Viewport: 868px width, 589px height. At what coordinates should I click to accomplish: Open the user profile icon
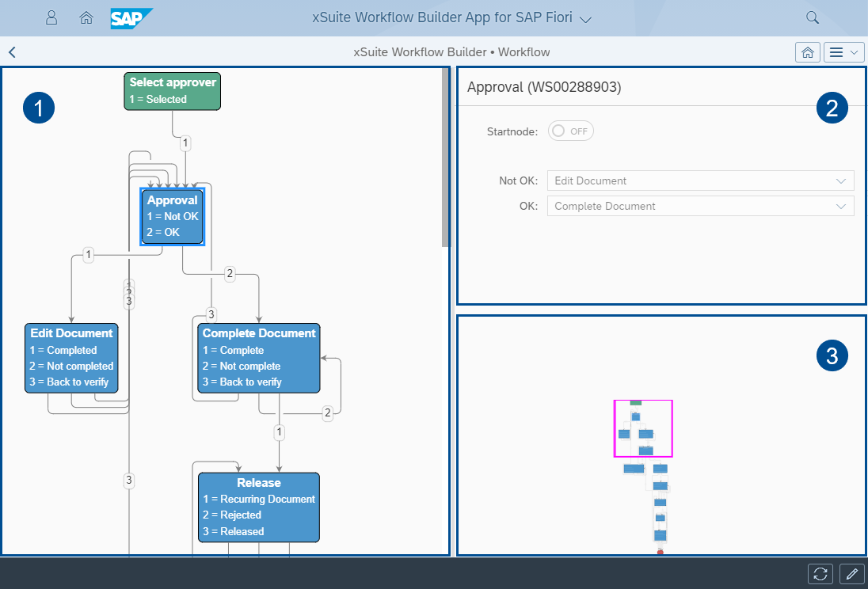point(51,17)
